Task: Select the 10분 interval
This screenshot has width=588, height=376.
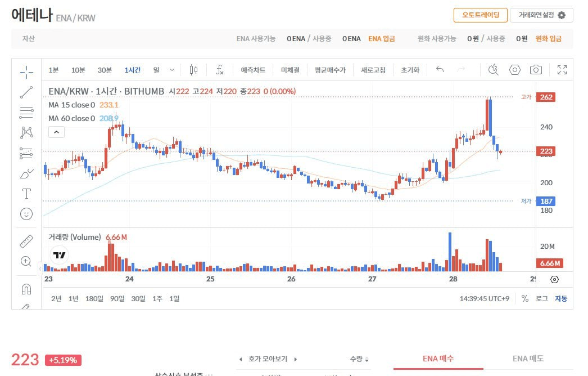Action: click(x=78, y=70)
